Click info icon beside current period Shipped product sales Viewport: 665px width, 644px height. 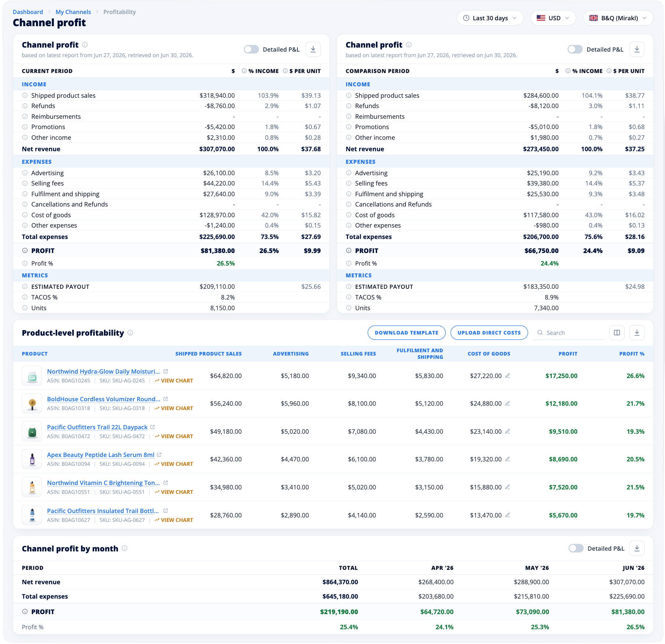click(25, 96)
